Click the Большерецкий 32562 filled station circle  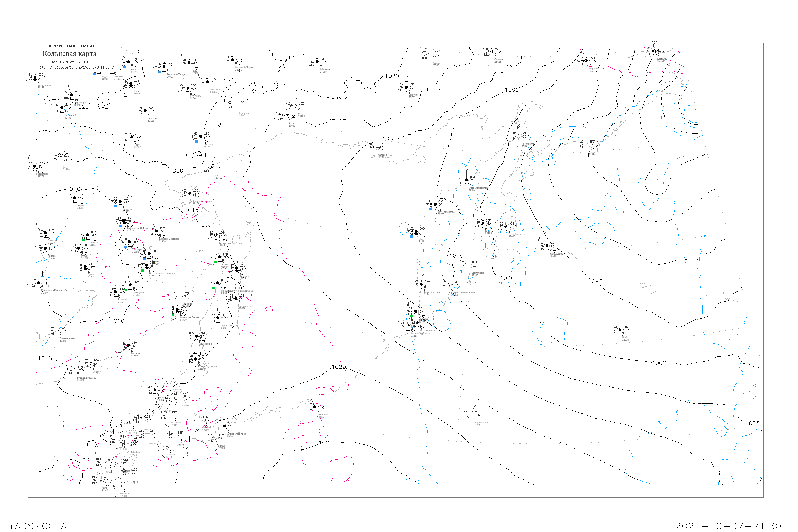pyautogui.click(x=421, y=284)
